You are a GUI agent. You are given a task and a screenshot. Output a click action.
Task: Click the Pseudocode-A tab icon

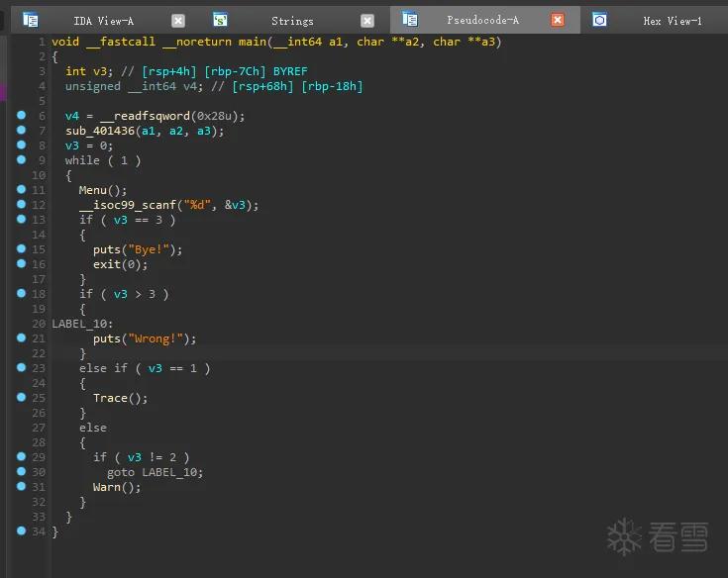(409, 19)
